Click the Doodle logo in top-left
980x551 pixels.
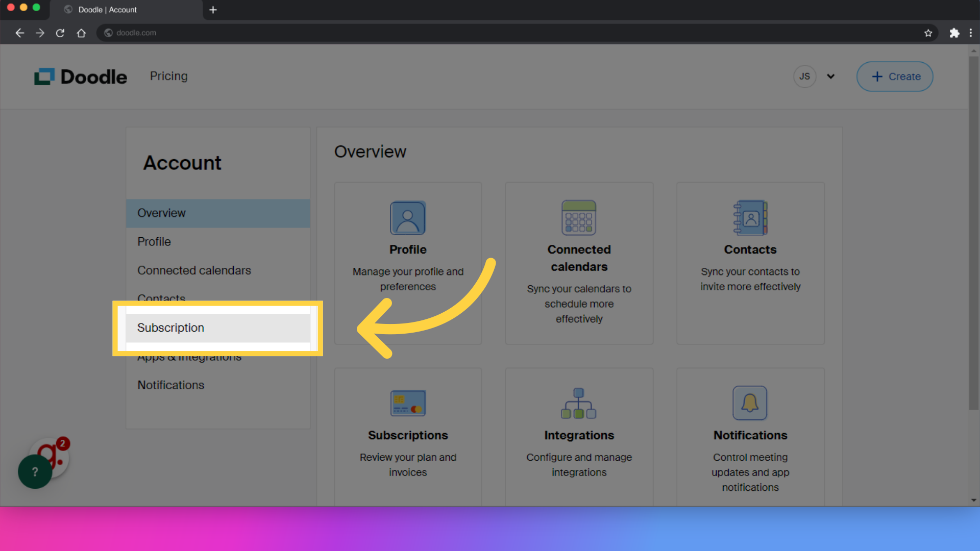(80, 76)
